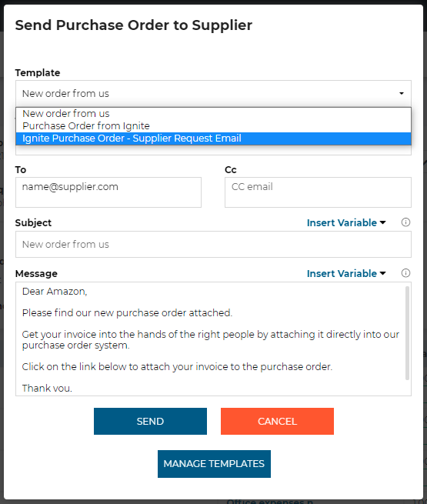
Task: Open MANAGE TEMPLATES
Action: pyautogui.click(x=214, y=464)
